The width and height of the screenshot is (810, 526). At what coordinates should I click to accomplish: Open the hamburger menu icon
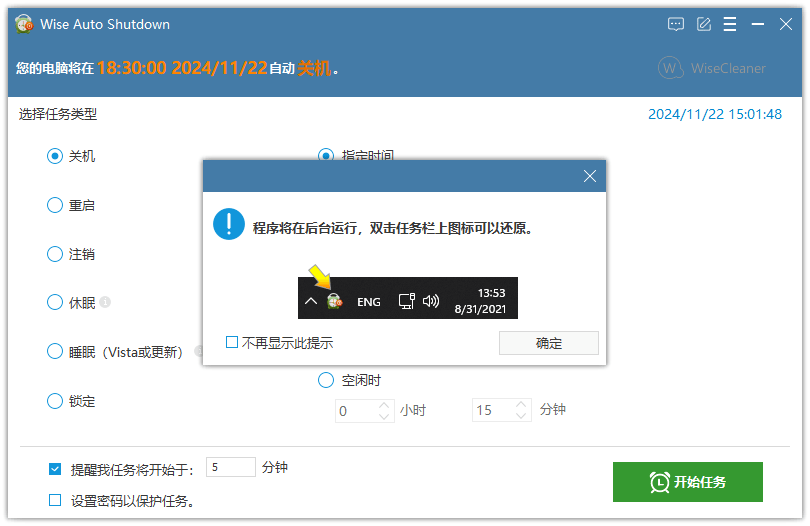tap(729, 24)
